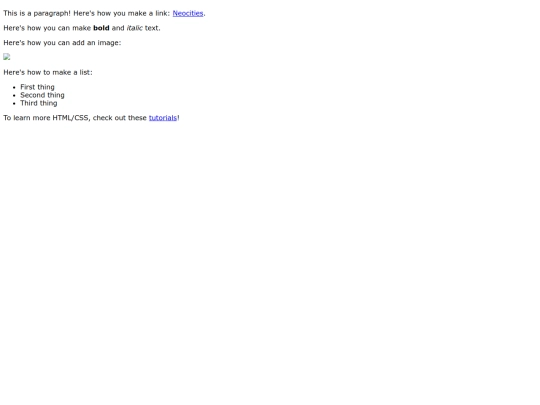This screenshot has width=540, height=405.
Task: Click "Here's how you can make" sentence start
Action: point(47,28)
